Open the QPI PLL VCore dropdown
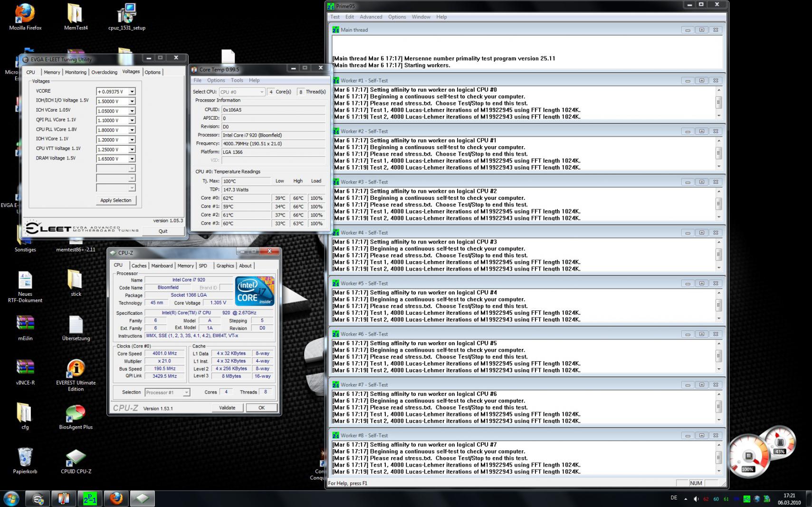812x507 pixels. tap(132, 121)
